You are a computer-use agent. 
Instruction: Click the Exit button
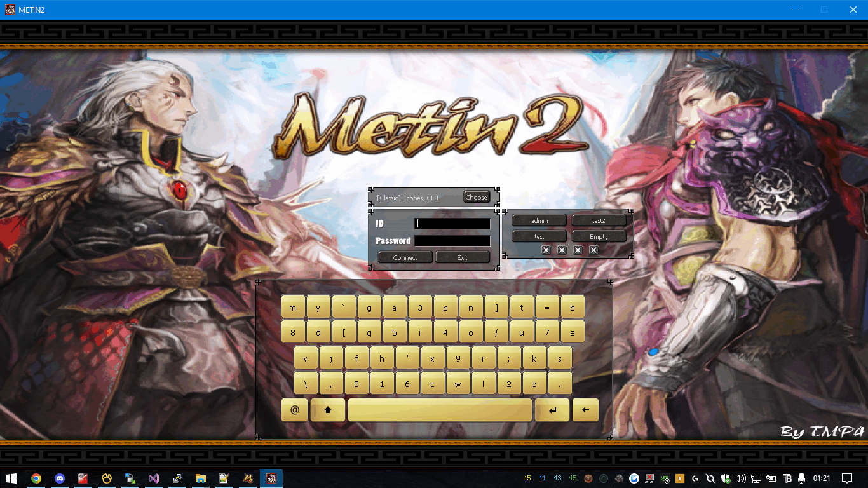pos(462,257)
